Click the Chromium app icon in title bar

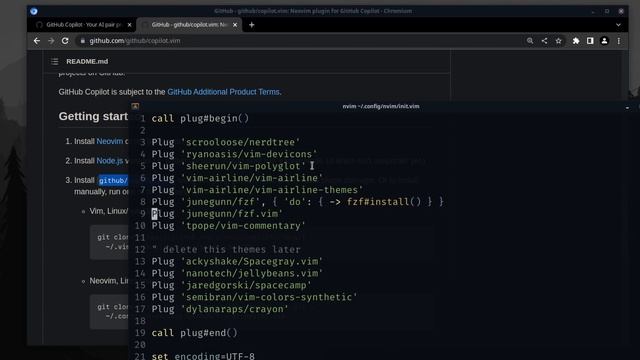click(x=34, y=11)
